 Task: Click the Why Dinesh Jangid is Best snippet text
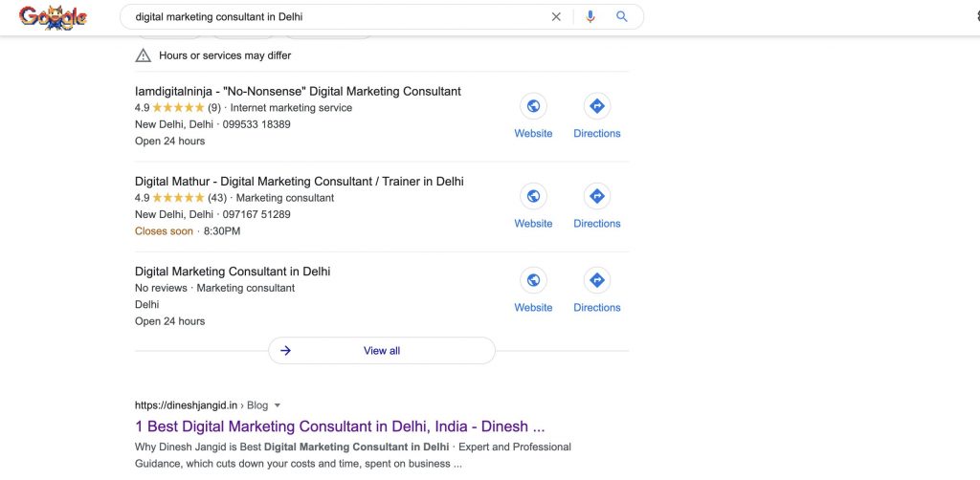(x=353, y=456)
